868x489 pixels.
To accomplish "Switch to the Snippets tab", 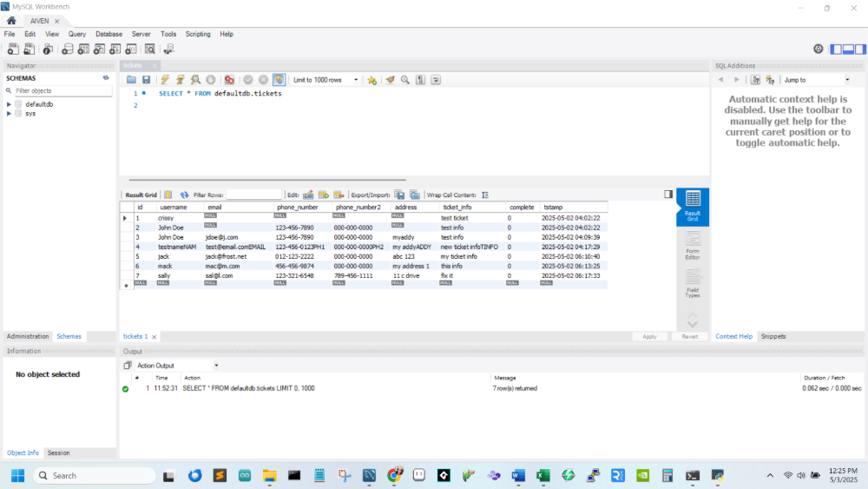I will coord(773,336).
